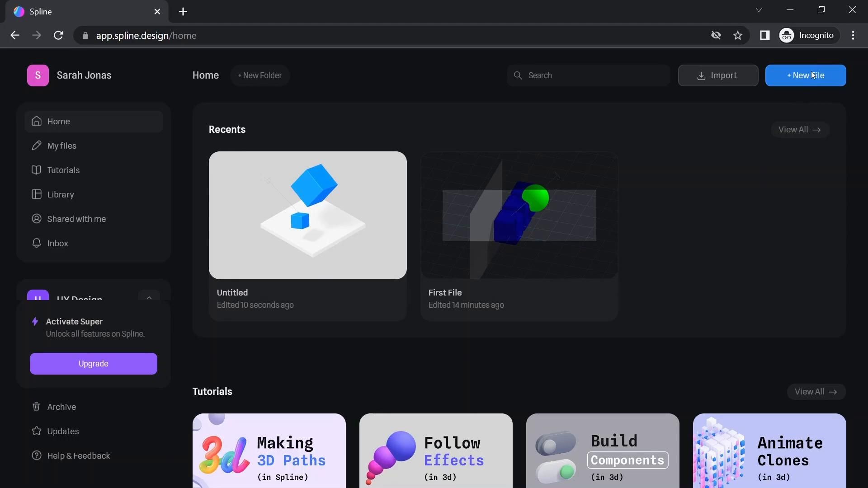868x488 pixels.
Task: Open Making 3D Paths tutorial
Action: (269, 451)
